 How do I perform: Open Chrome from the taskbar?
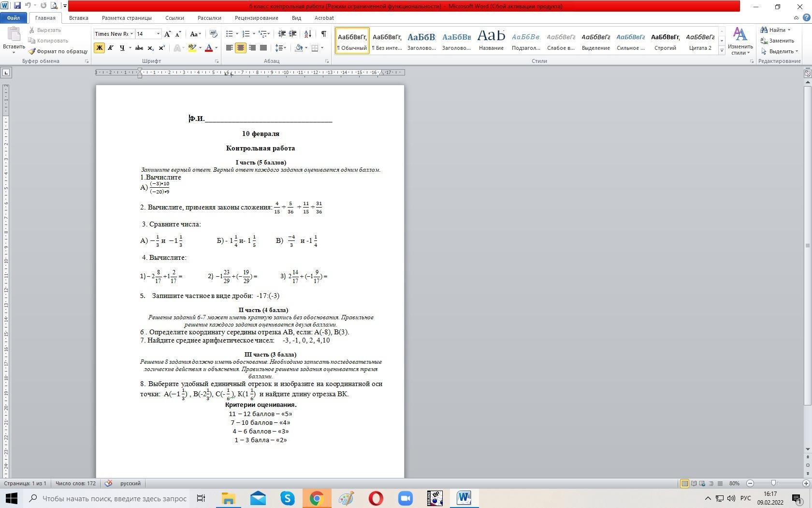(317, 498)
